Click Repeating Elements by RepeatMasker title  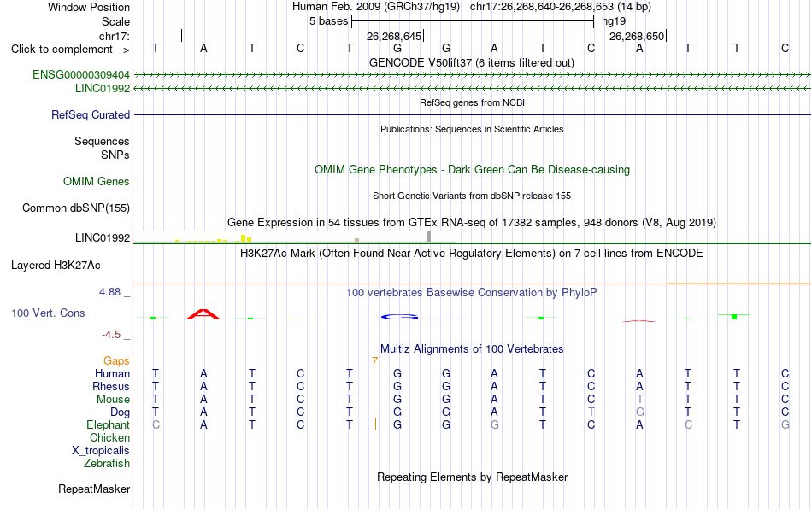click(x=472, y=477)
